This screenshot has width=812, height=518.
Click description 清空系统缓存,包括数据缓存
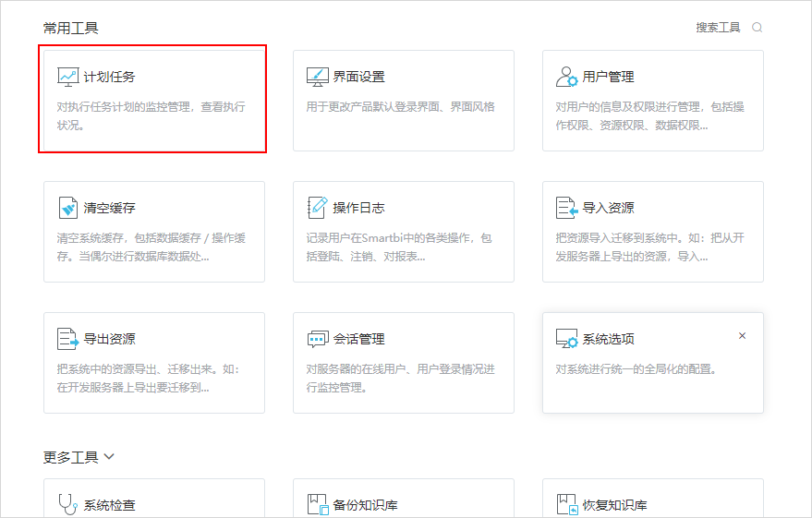click(151, 247)
